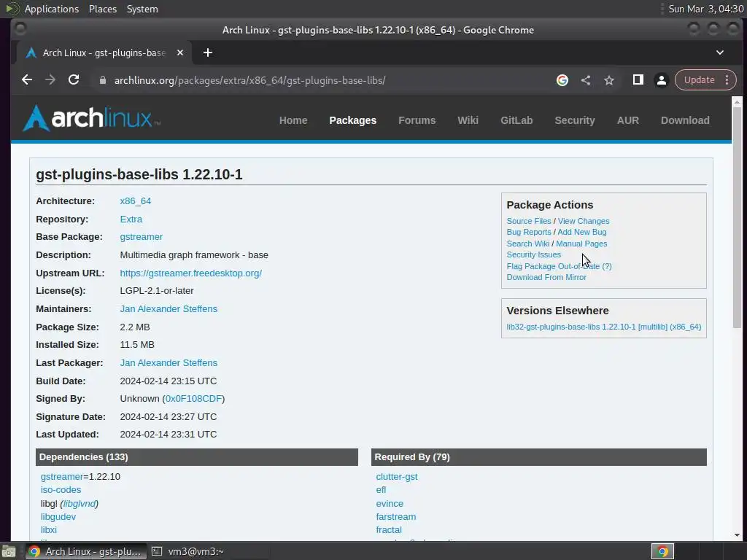
Task: Open libgudev dependency link
Action: pyautogui.click(x=58, y=517)
